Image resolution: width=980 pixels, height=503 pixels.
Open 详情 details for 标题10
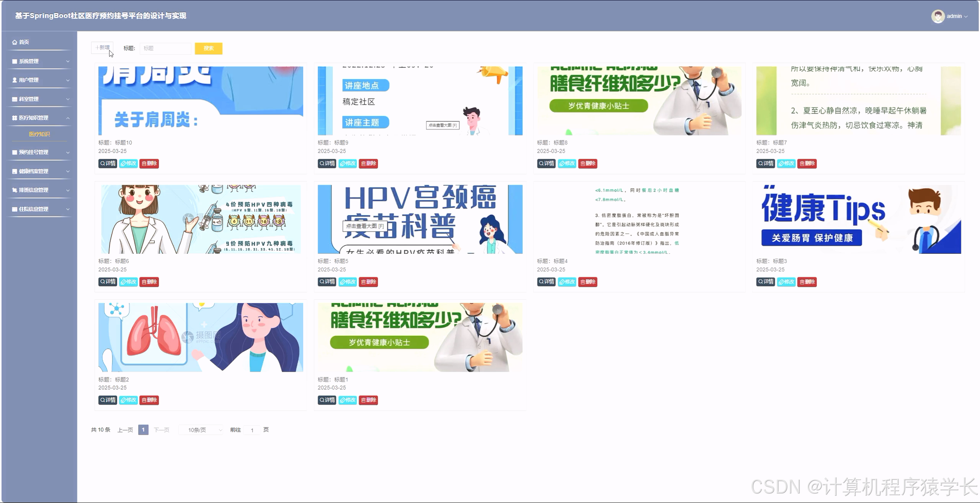point(108,163)
